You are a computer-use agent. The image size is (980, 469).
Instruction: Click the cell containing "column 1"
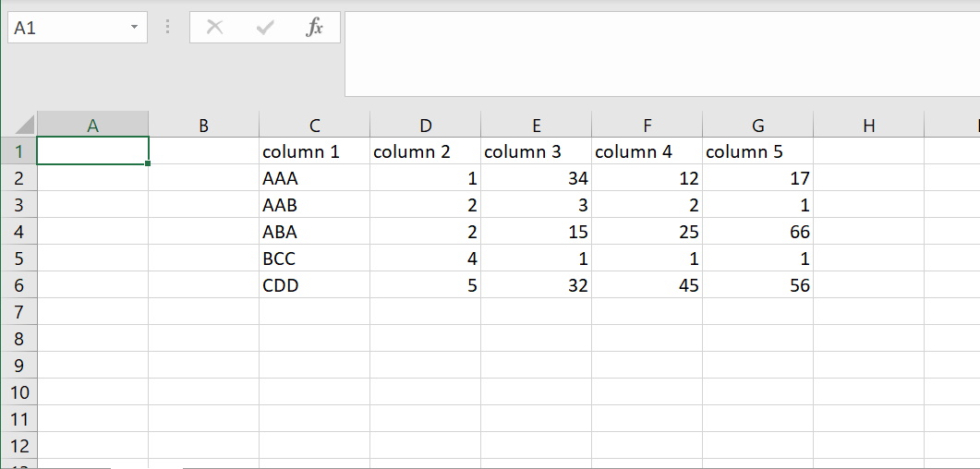pyautogui.click(x=314, y=151)
